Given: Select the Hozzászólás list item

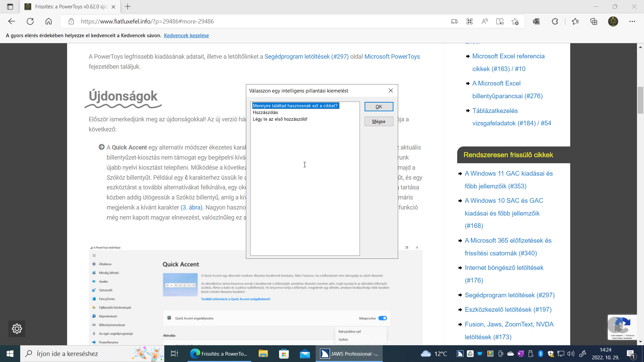Looking at the screenshot, I should 265,112.
